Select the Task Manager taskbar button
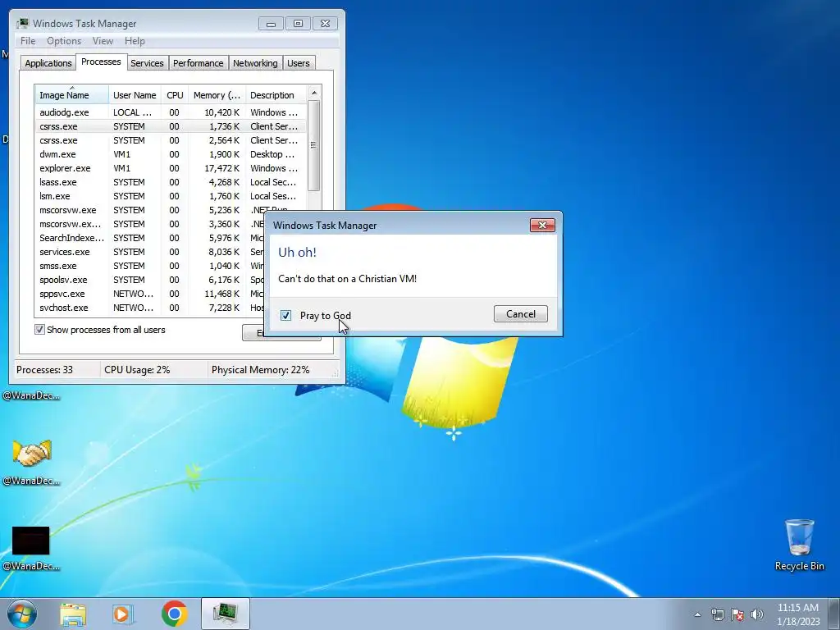840x630 pixels. 225,614
